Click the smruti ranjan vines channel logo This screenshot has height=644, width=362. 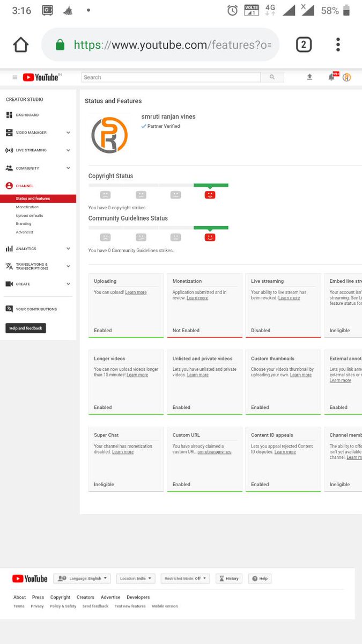[109, 135]
